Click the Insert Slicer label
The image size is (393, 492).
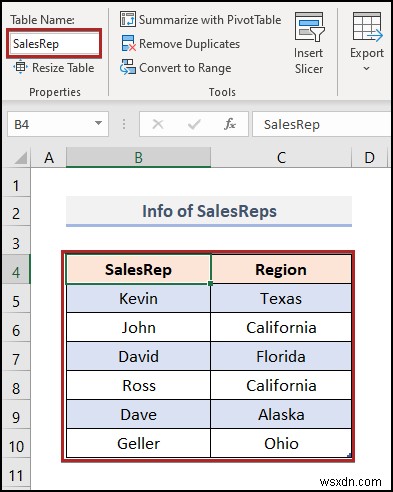[309, 61]
